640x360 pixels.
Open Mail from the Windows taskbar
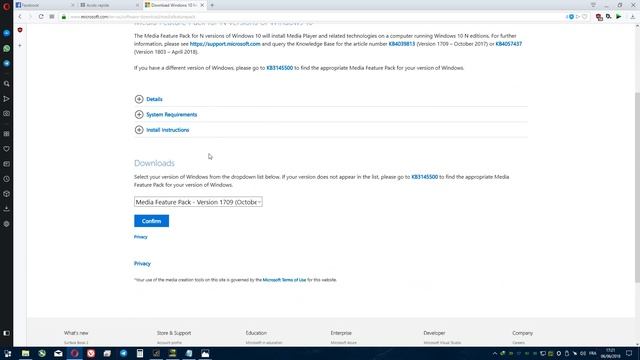(x=58, y=353)
